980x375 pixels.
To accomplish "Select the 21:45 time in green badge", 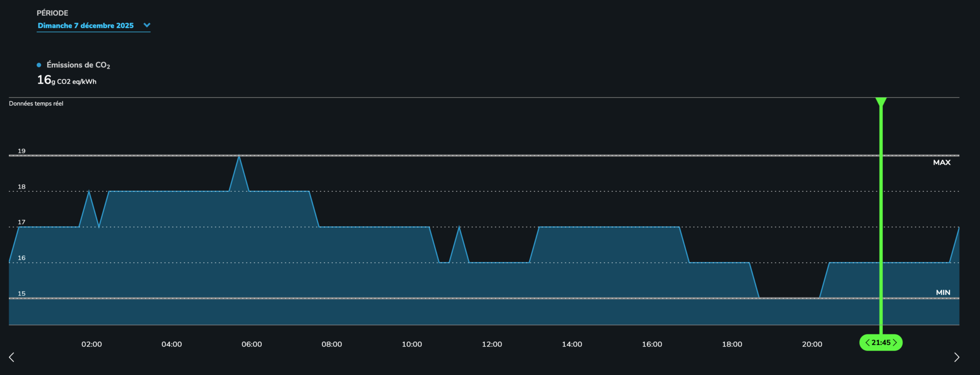I will coord(881,342).
